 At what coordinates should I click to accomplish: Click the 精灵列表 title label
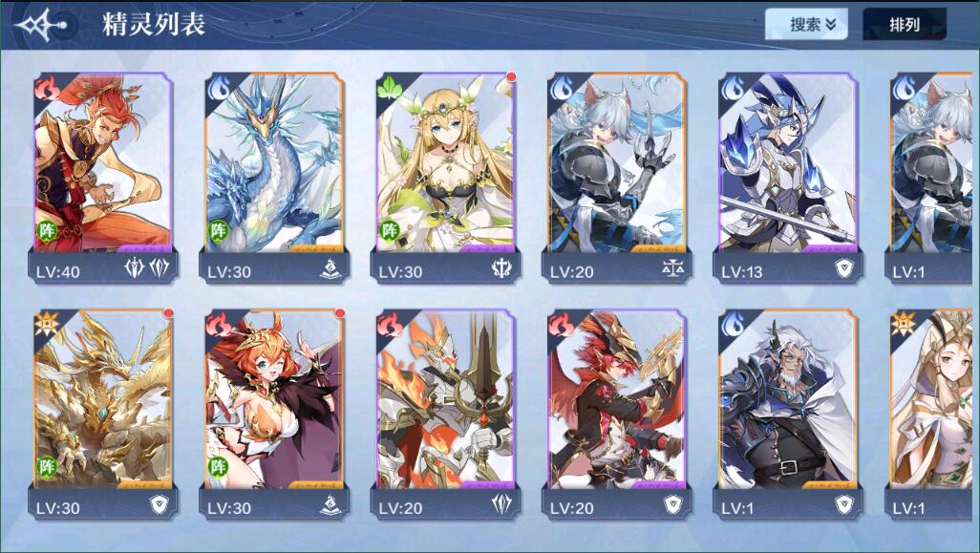(x=154, y=25)
